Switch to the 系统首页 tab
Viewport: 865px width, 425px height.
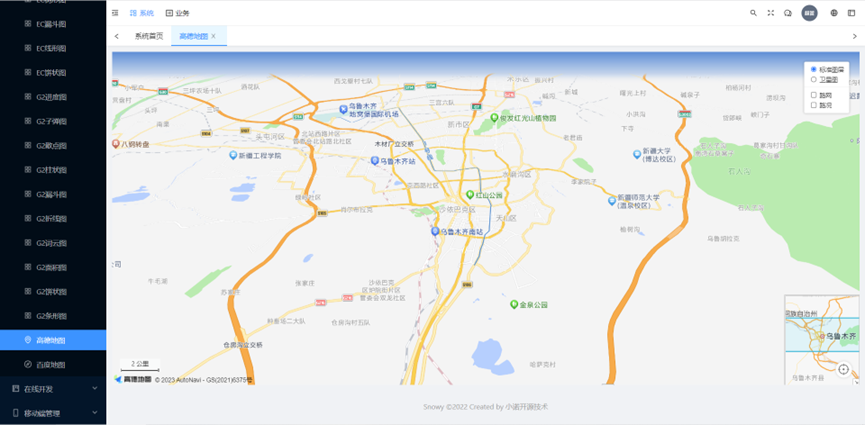(149, 36)
